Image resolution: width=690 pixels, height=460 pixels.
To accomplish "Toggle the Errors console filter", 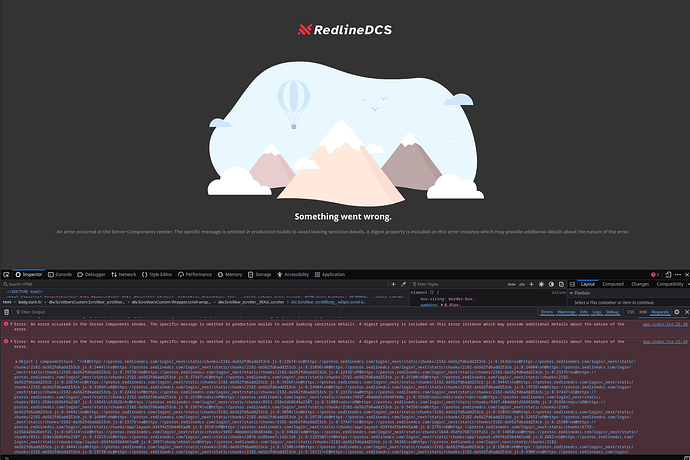I will tap(547, 312).
